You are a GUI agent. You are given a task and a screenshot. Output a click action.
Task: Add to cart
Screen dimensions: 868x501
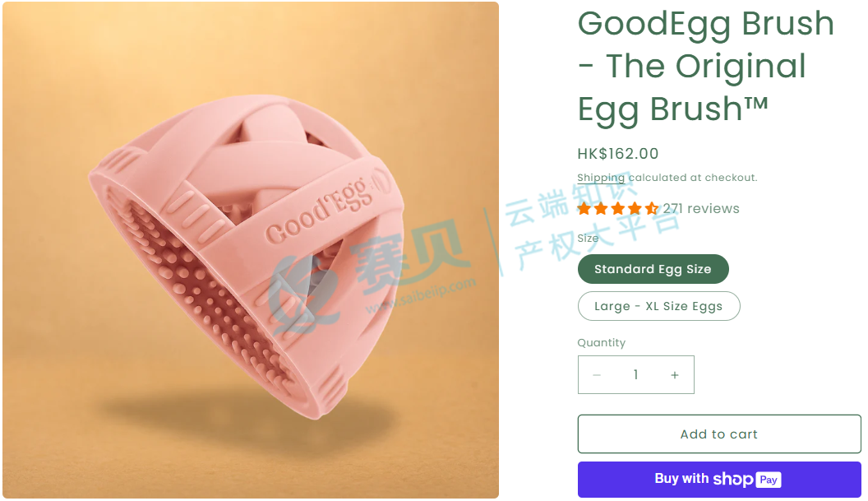[719, 434]
